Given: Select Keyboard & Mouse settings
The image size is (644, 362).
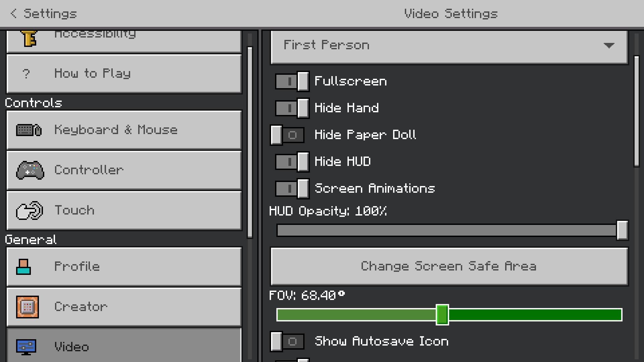Looking at the screenshot, I should tap(123, 129).
